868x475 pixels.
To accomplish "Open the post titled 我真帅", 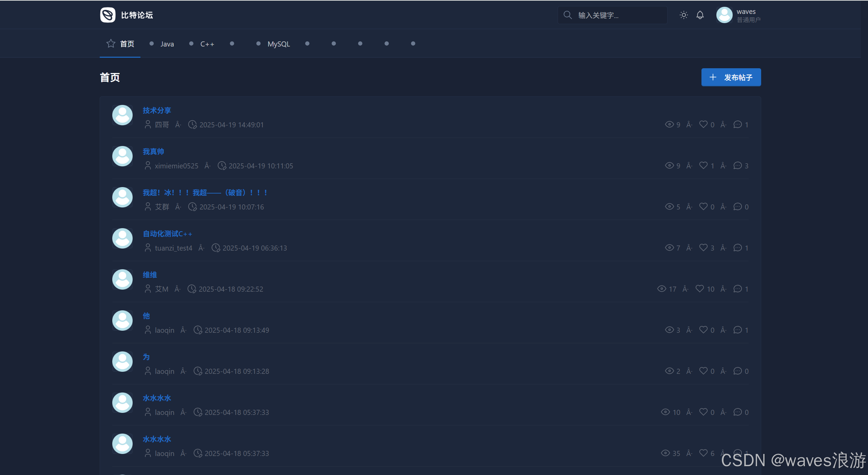I will [x=153, y=151].
